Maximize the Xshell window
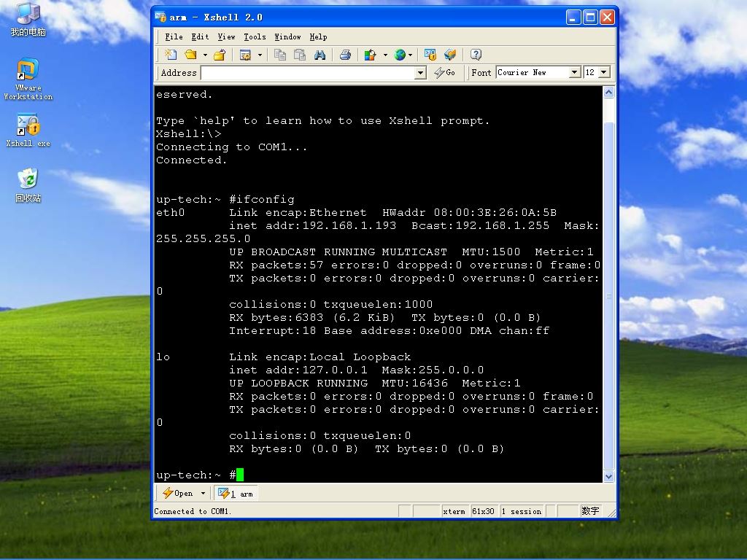Viewport: 747px width, 560px height. coord(590,17)
